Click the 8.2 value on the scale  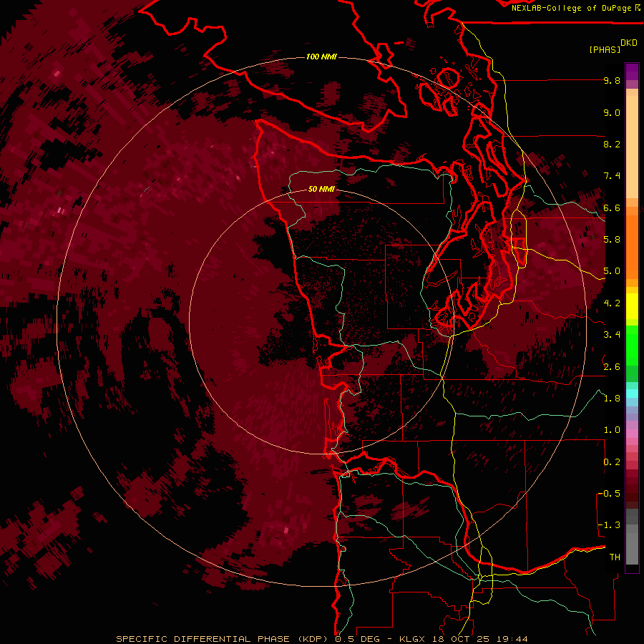(612, 144)
